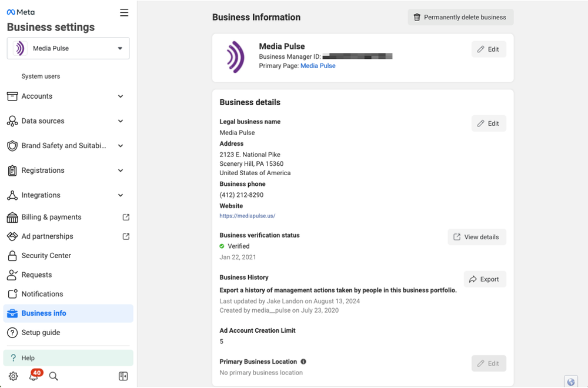The width and height of the screenshot is (588, 388).
Task: Click the globe icon at bottom right
Action: (571, 382)
